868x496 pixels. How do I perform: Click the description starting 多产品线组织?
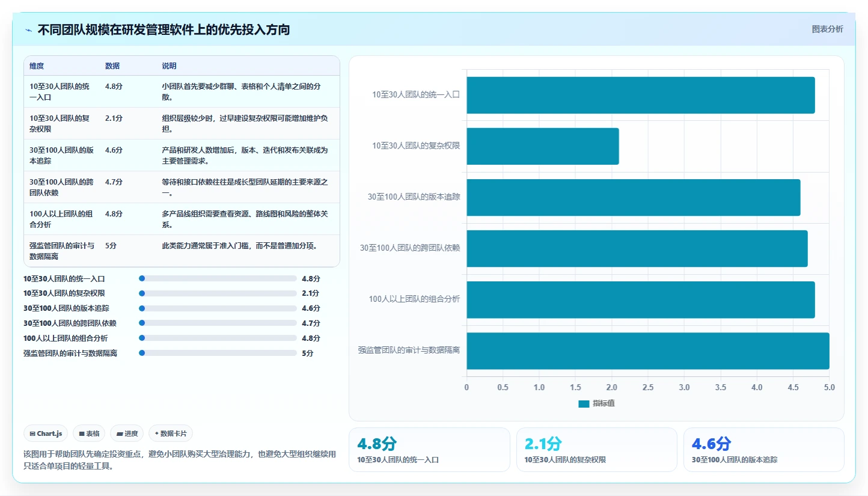pyautogui.click(x=245, y=219)
